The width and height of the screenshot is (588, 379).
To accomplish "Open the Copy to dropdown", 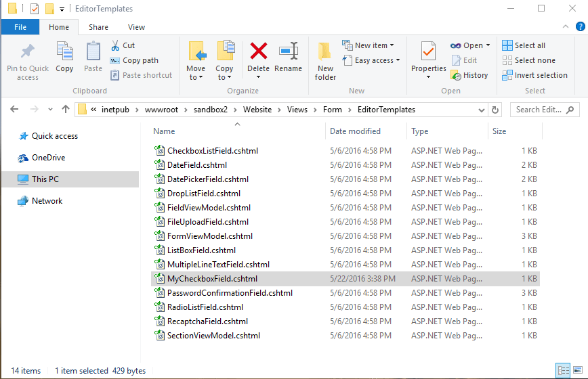I will click(225, 61).
